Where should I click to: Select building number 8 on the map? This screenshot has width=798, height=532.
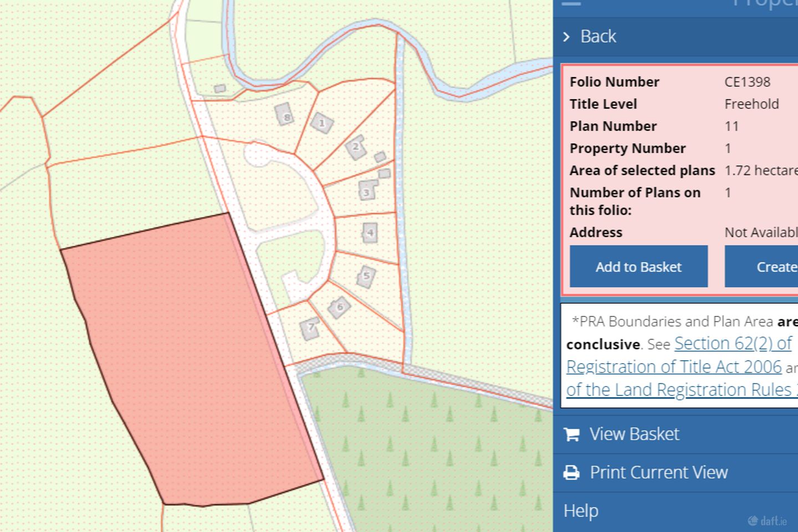click(x=285, y=115)
